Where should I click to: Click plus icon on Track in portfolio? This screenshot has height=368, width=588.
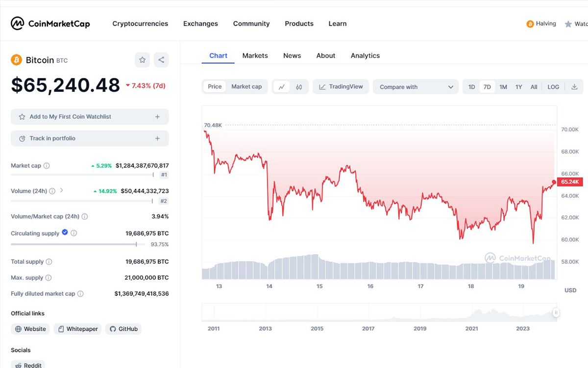pyautogui.click(x=157, y=138)
